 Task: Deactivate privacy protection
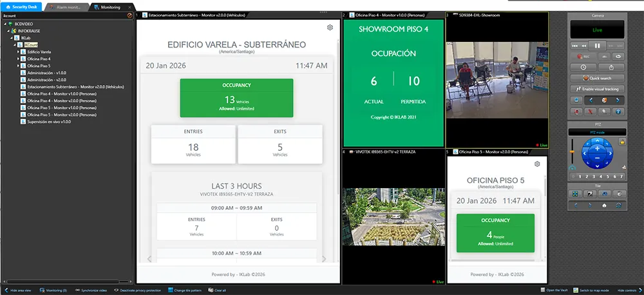point(138,290)
